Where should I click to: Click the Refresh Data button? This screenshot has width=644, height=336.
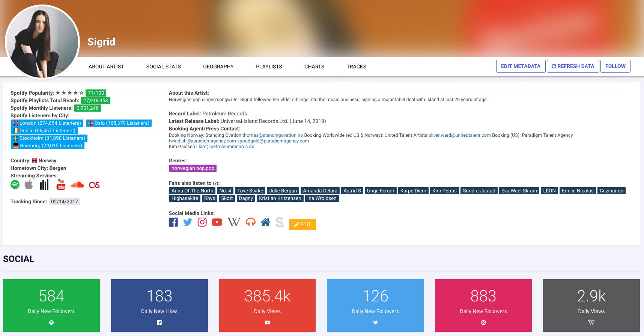coord(573,66)
